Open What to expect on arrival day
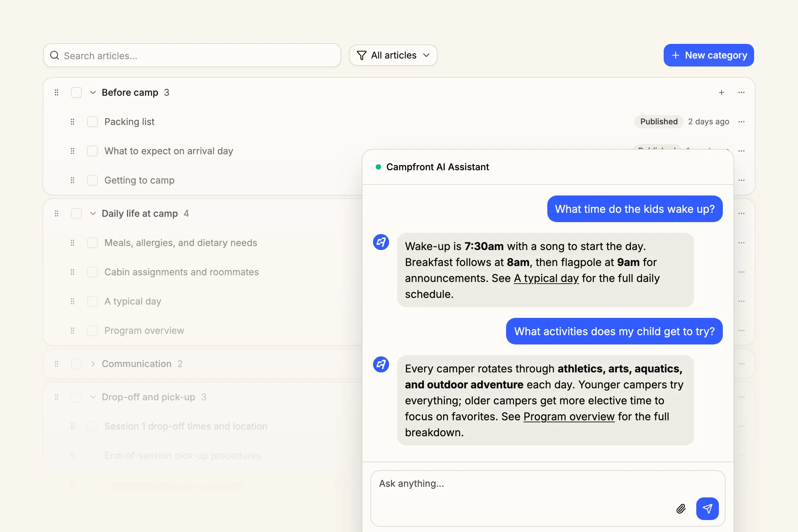This screenshot has height=532, width=798. pyautogui.click(x=169, y=151)
